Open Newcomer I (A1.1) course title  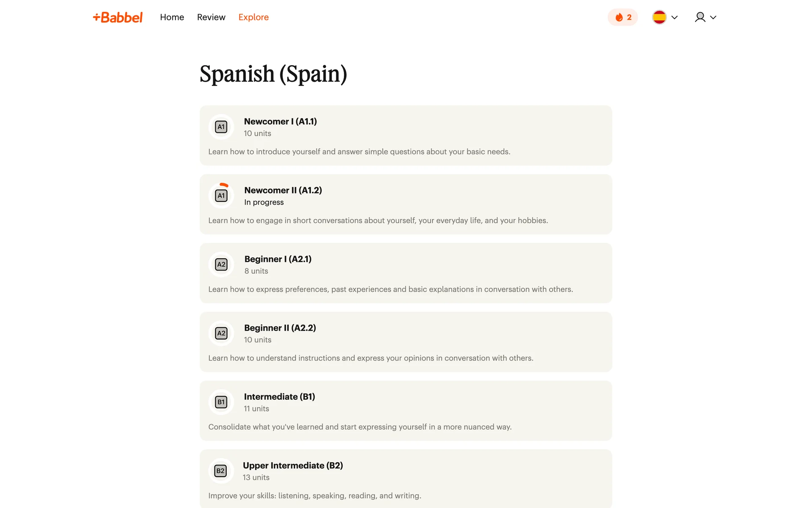coord(280,121)
